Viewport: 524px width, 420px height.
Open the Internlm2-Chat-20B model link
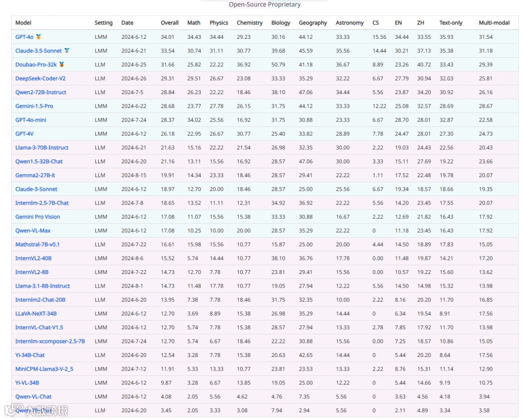[40, 300]
